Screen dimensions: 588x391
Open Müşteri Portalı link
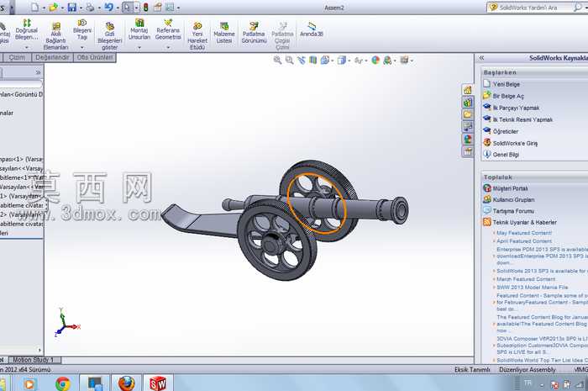(510, 188)
